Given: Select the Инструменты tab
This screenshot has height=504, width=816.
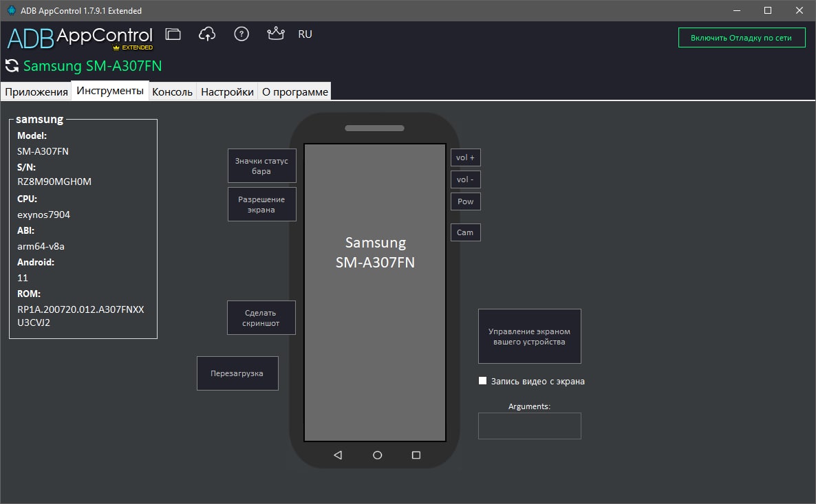Looking at the screenshot, I should tap(110, 91).
